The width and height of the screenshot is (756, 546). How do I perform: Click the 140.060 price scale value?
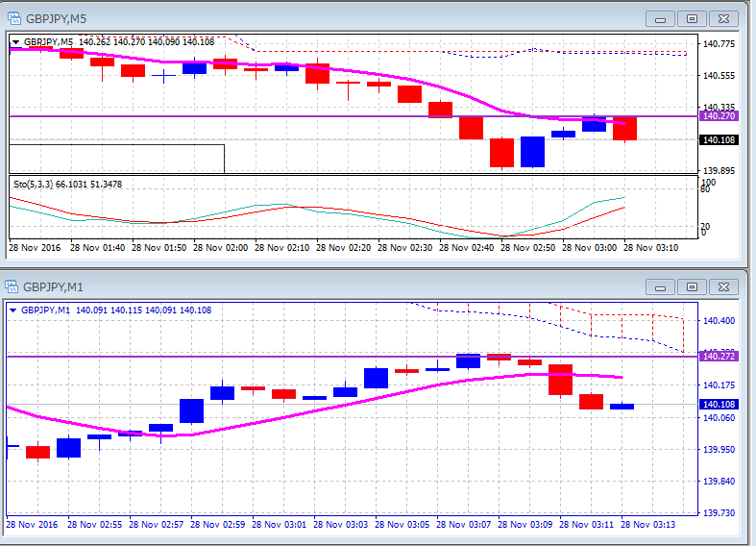[719, 418]
